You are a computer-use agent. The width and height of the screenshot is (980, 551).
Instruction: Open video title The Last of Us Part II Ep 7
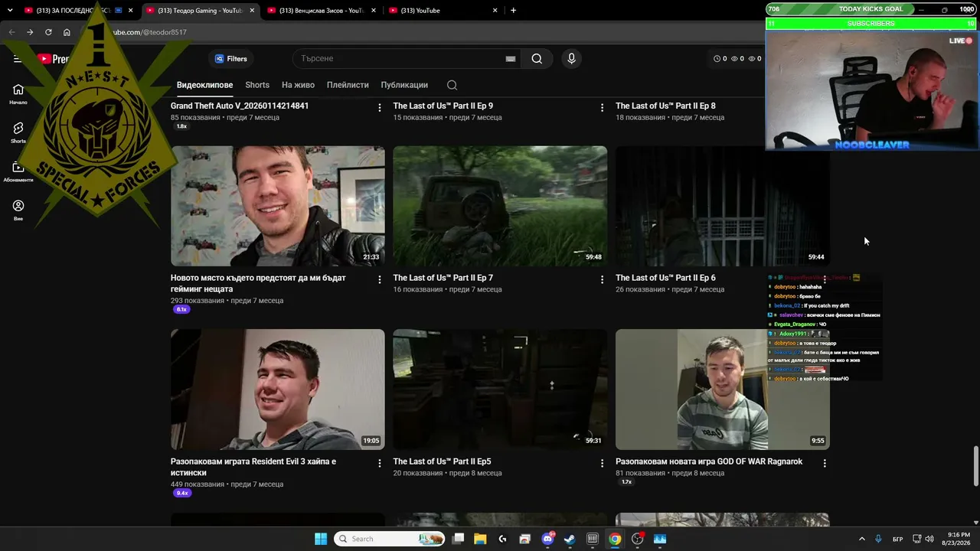(443, 278)
